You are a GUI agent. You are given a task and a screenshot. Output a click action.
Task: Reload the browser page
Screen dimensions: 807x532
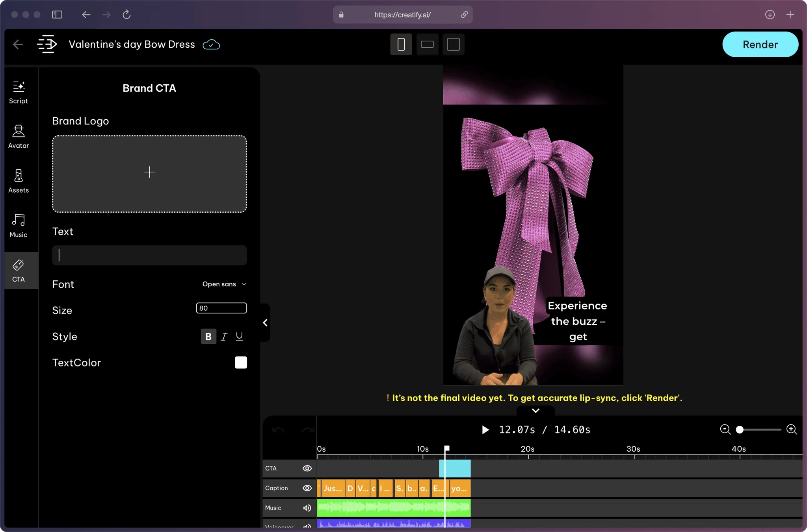pyautogui.click(x=126, y=15)
